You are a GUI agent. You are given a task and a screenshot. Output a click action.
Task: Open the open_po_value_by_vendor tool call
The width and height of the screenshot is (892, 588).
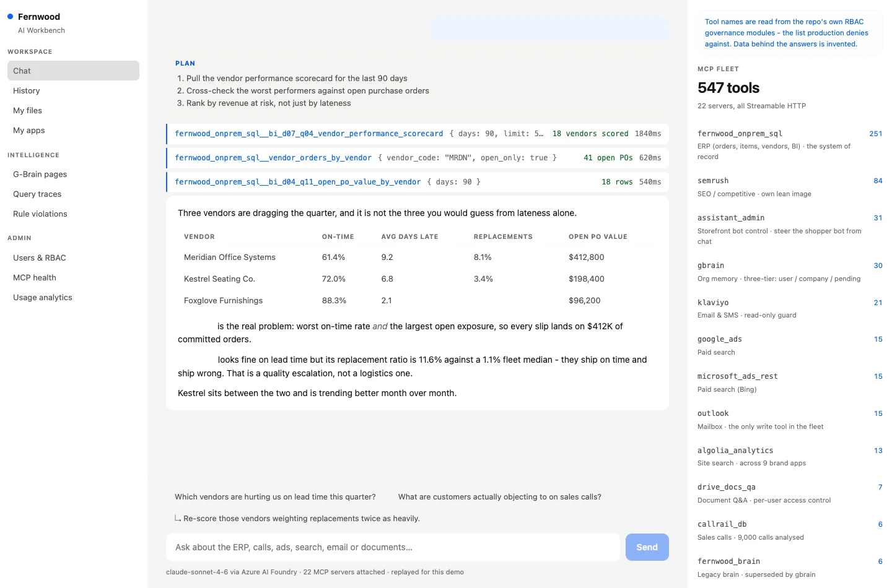pos(418,182)
